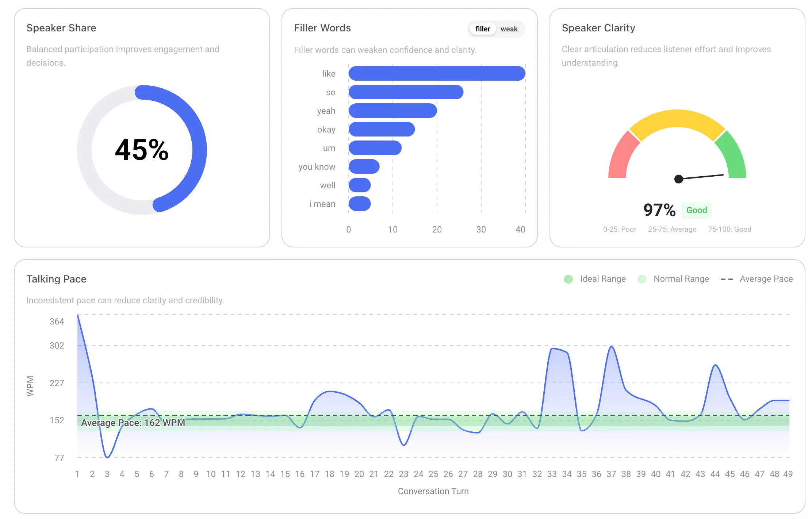Click the 97% clarity score
The image size is (812, 519).
click(659, 210)
